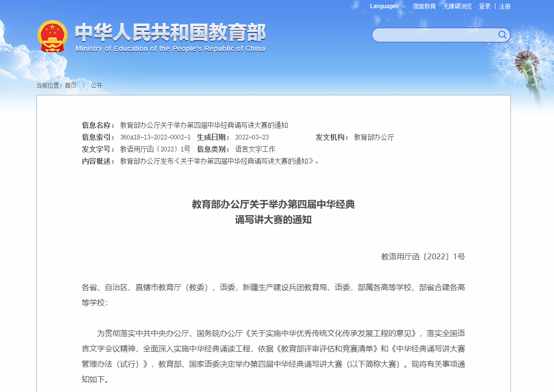The width and height of the screenshot is (554, 392).
Task: Click the national emblem logo
Action: pyautogui.click(x=52, y=36)
